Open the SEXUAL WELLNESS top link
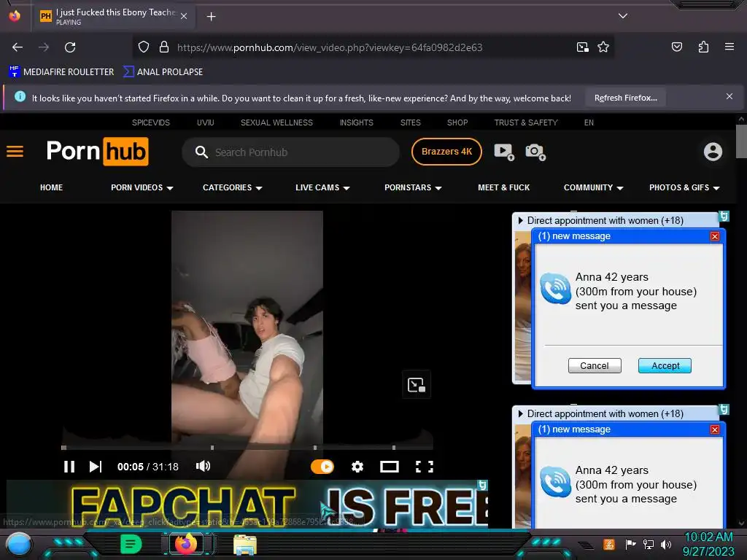The height and width of the screenshot is (560, 747). pyautogui.click(x=276, y=122)
